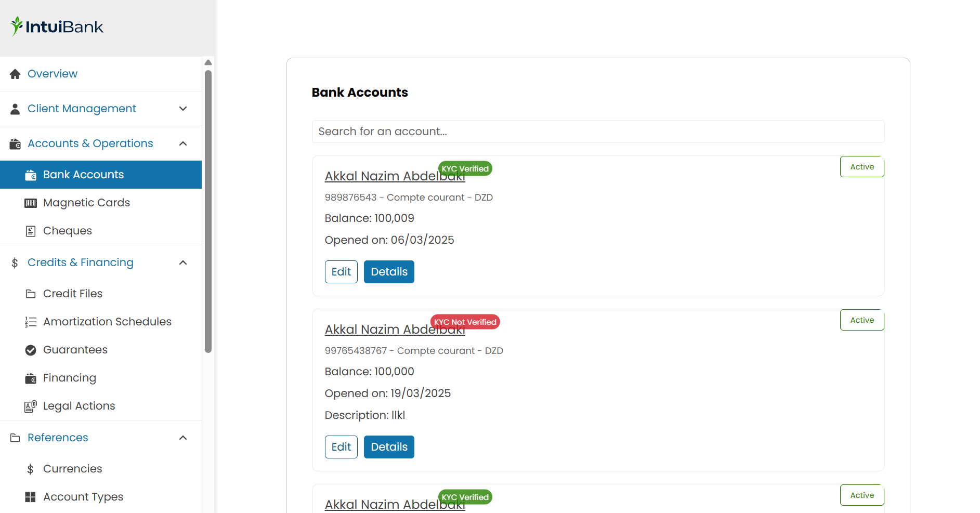Screen dimensions: 980x513
Task: Click the Bank Accounts heading
Action: tap(360, 93)
